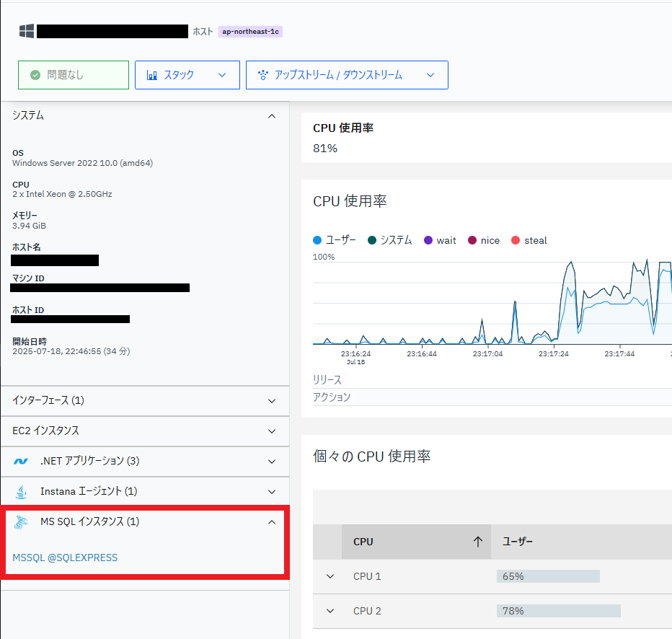Click the green check status icon
672x639 pixels.
(x=35, y=75)
